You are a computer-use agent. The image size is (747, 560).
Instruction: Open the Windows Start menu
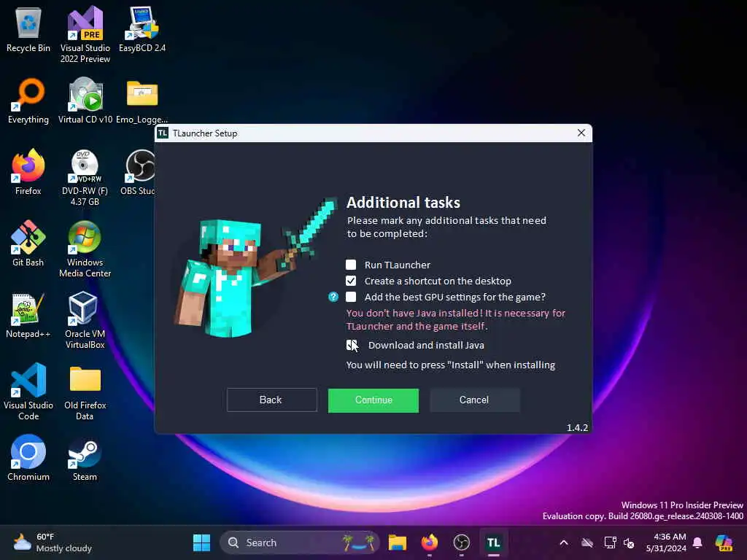(201, 542)
